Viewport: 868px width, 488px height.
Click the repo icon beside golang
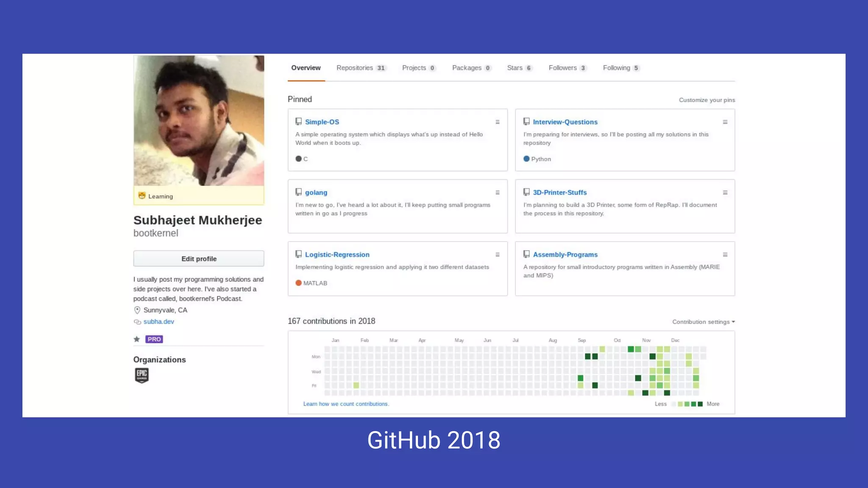(x=298, y=192)
